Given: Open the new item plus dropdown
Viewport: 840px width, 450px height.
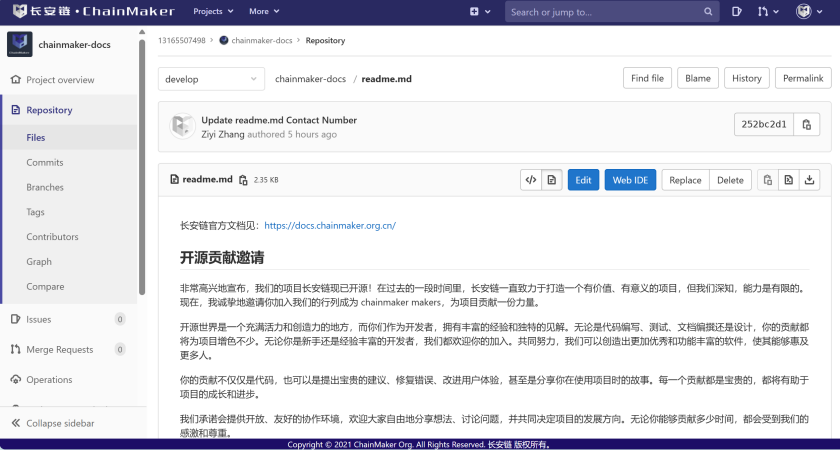Looking at the screenshot, I should [x=480, y=11].
